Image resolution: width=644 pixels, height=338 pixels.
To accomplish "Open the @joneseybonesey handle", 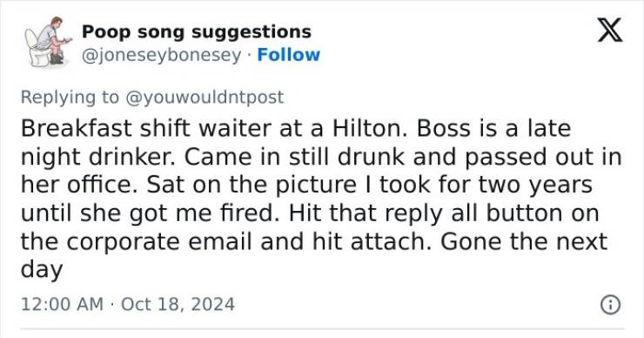I will coord(161,55).
